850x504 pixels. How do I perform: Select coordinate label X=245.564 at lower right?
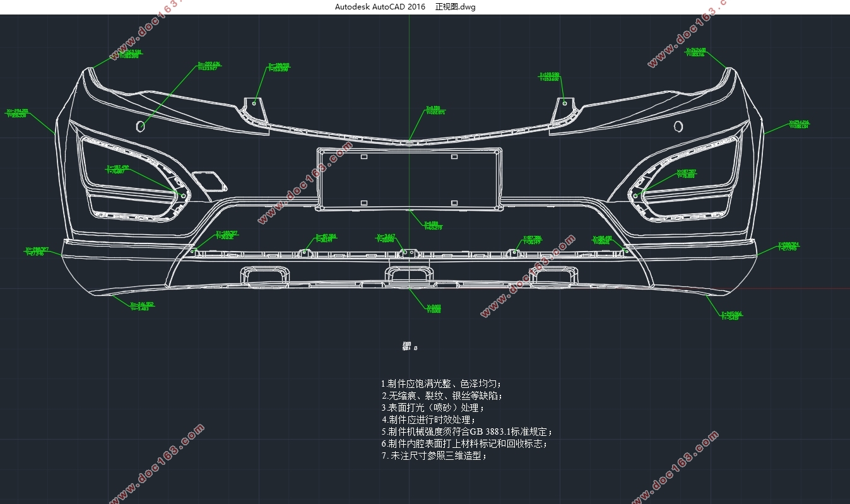click(x=732, y=315)
